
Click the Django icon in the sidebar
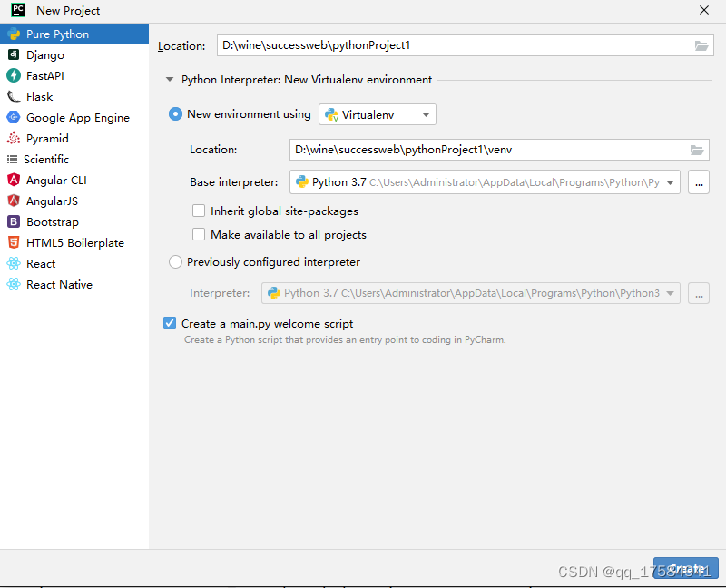tap(14, 54)
